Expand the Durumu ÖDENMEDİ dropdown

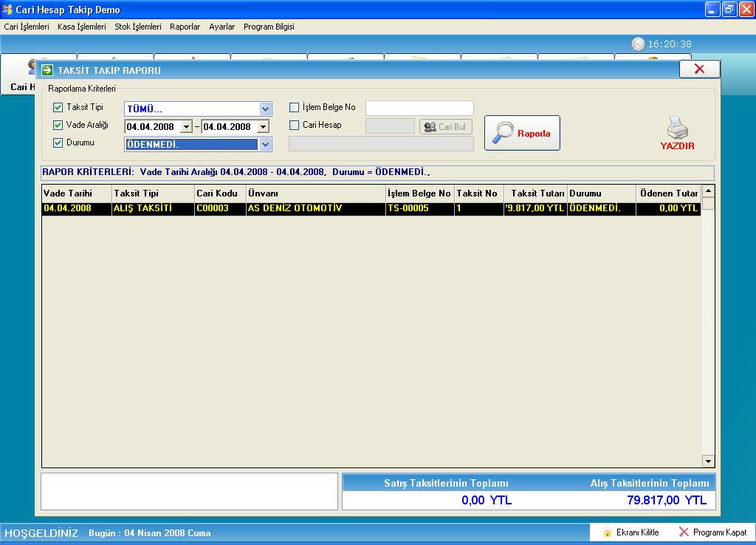tap(265, 145)
